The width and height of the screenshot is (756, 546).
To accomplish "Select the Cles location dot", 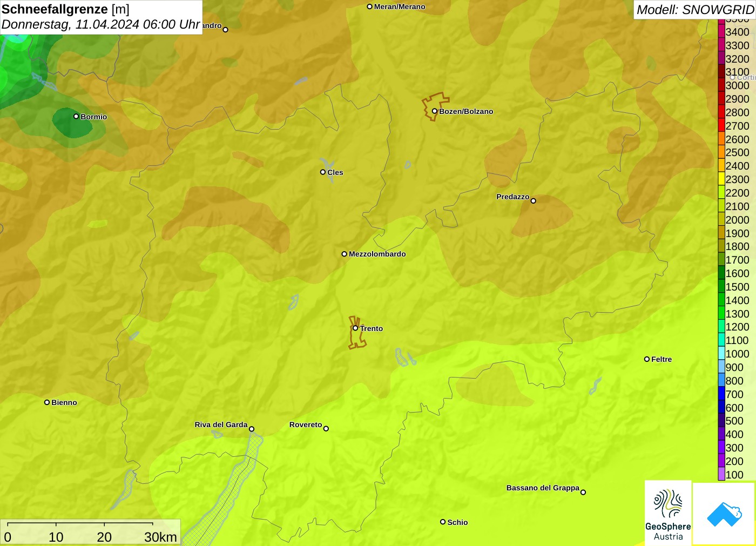I will pos(323,172).
